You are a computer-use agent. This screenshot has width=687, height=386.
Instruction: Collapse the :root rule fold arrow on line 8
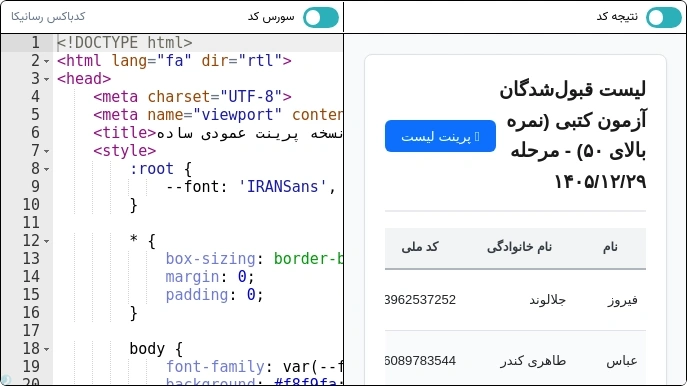(46, 169)
